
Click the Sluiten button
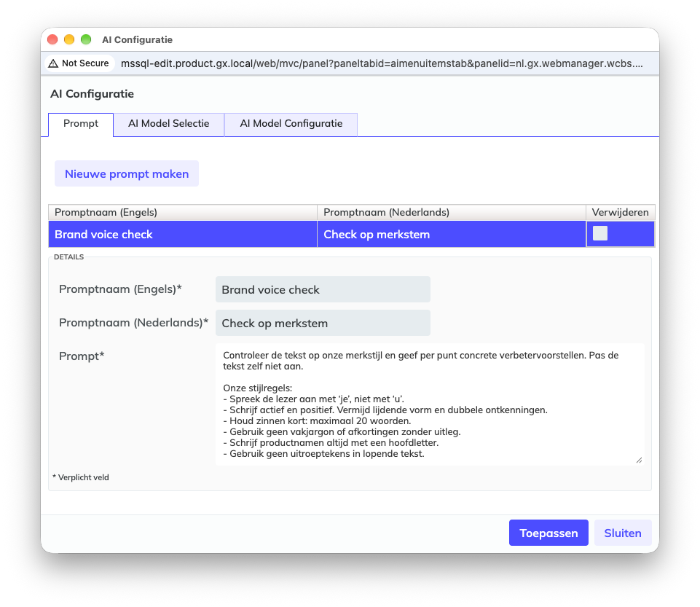(x=623, y=533)
